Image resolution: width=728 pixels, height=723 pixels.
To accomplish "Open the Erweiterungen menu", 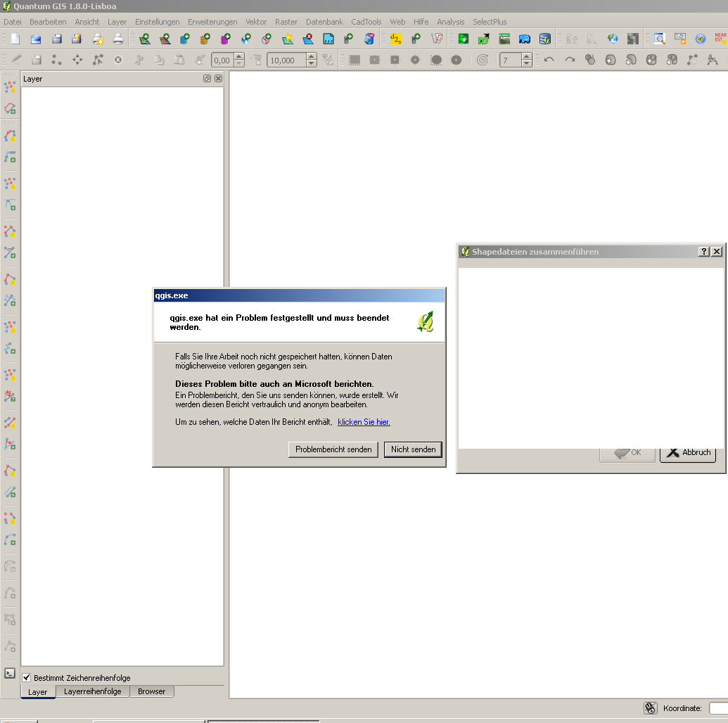I will point(212,22).
